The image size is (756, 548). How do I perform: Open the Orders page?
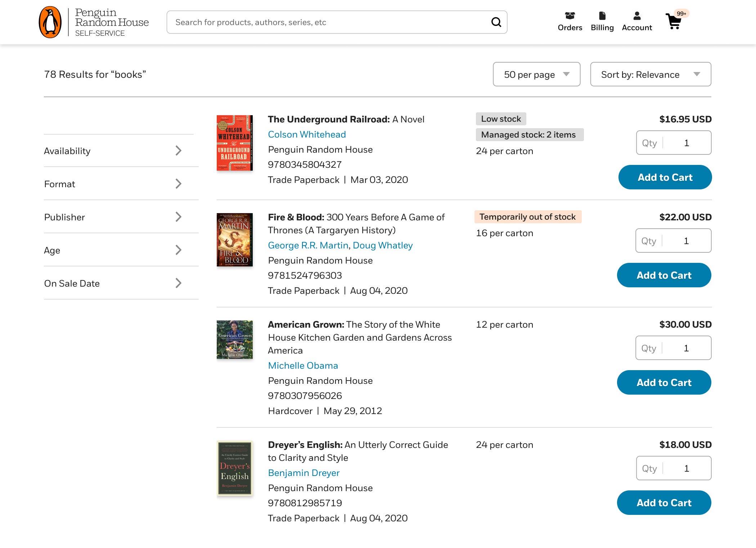(x=570, y=22)
